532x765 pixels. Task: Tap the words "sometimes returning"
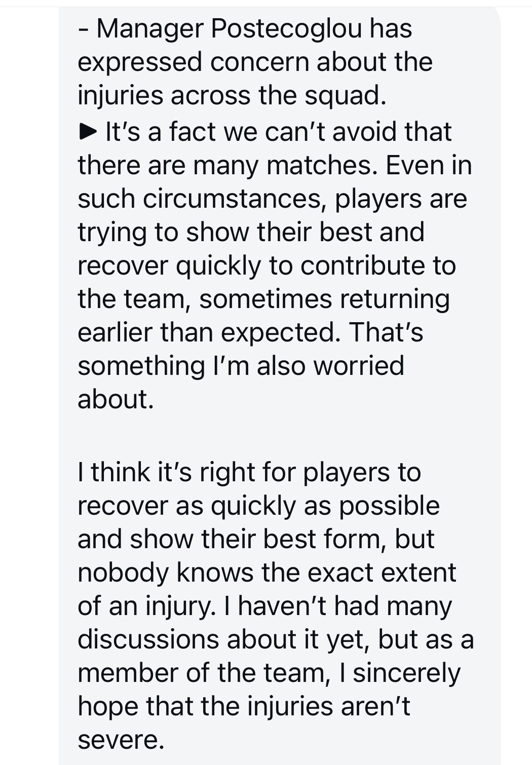(324, 299)
